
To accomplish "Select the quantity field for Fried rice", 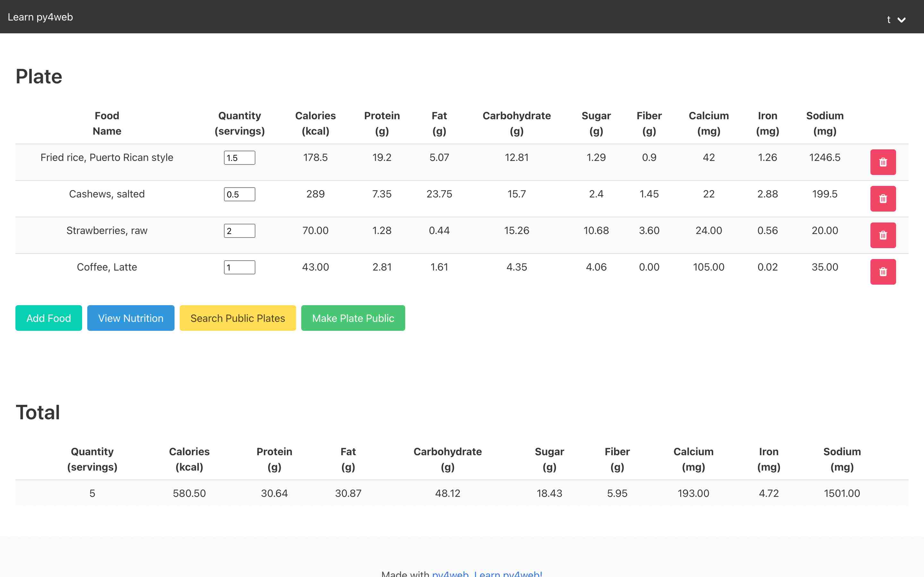I will 239,158.
